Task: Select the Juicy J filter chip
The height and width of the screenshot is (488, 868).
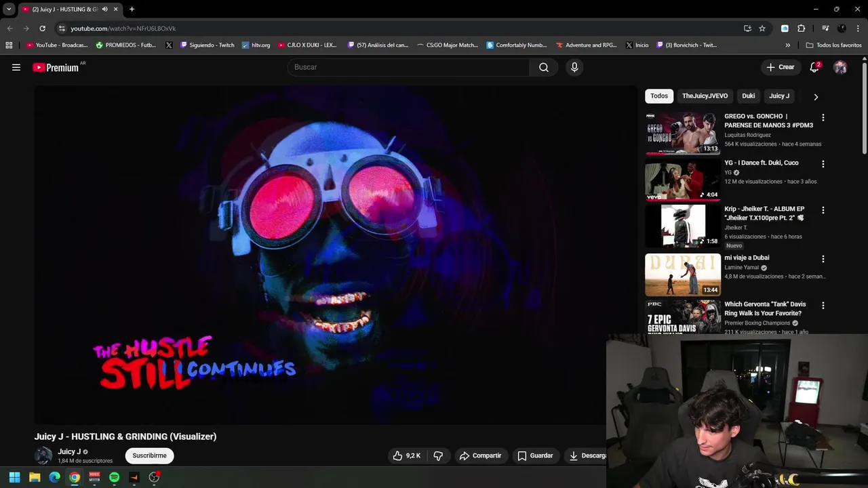Action: point(779,96)
